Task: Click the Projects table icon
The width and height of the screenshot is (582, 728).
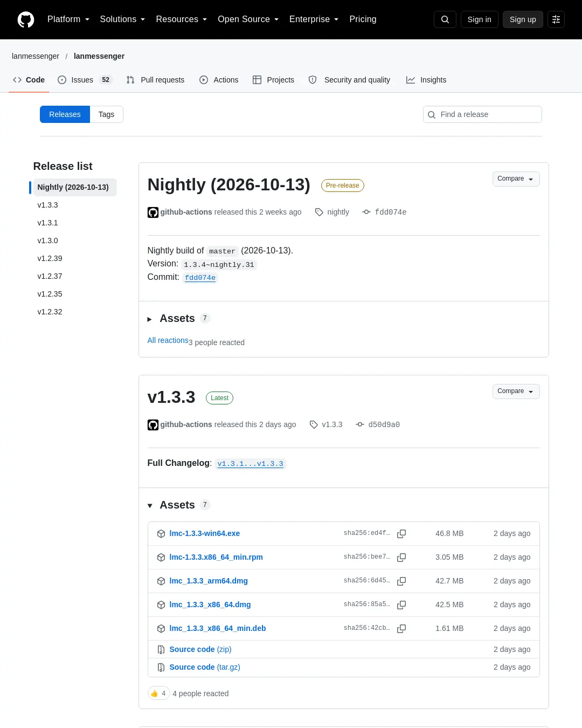Action: (257, 80)
